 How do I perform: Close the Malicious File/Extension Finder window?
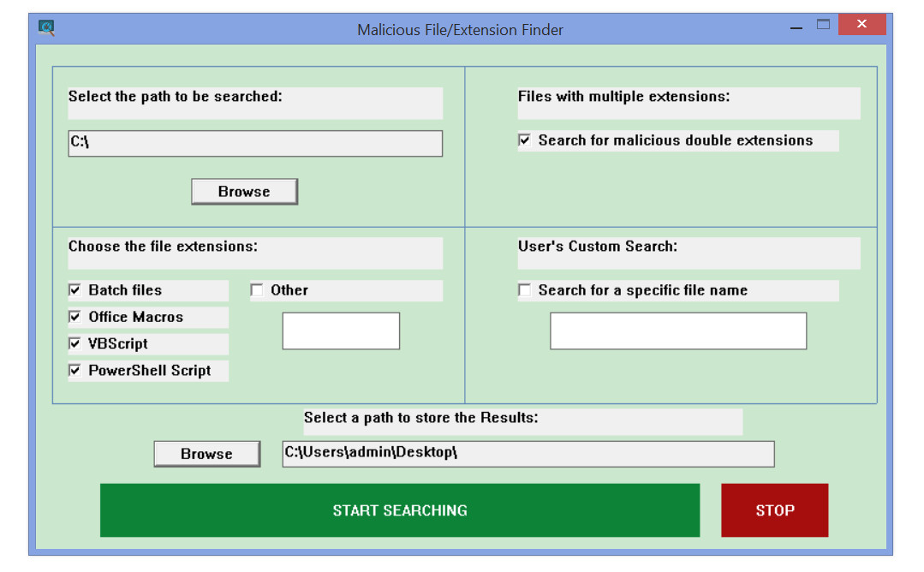pos(861,24)
